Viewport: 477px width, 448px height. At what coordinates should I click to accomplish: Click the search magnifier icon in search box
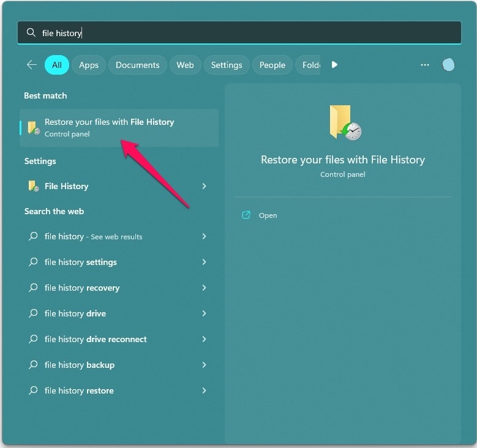click(x=31, y=32)
